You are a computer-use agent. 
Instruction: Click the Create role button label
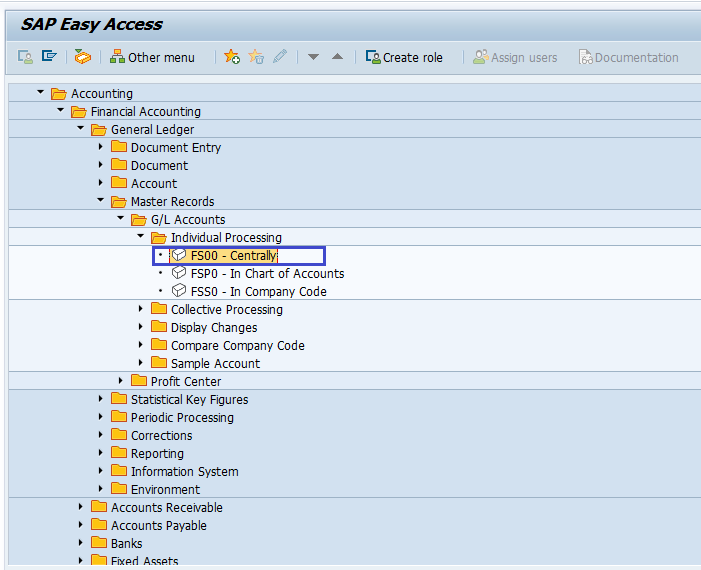click(x=413, y=58)
